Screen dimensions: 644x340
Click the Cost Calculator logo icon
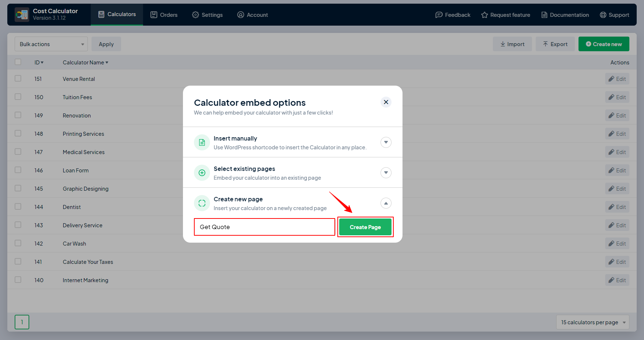22,15
